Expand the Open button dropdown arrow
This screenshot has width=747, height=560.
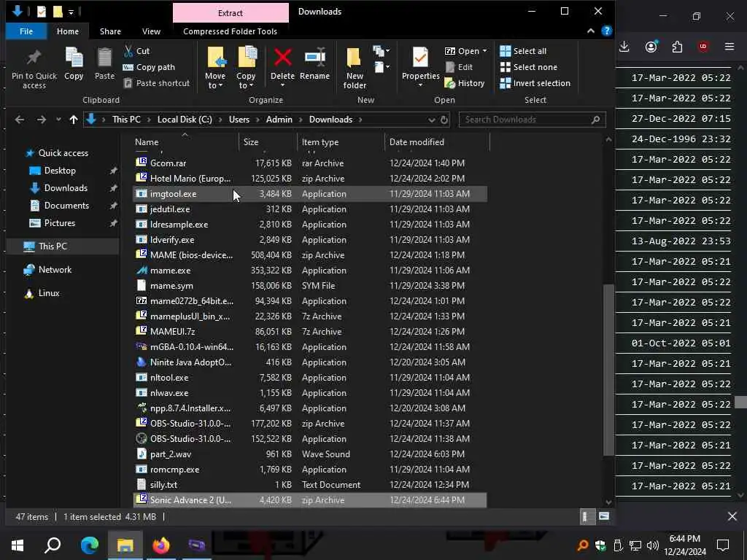coord(484,51)
